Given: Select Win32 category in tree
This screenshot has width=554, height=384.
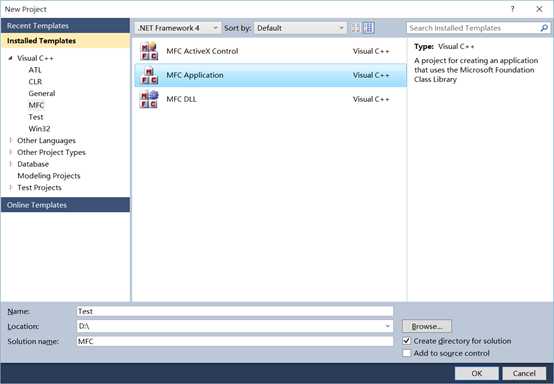Looking at the screenshot, I should (39, 129).
